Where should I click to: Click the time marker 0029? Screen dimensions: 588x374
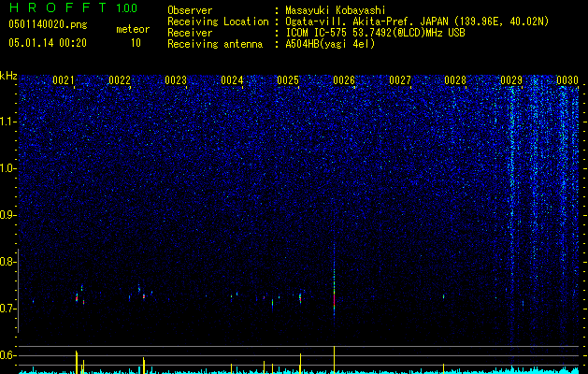pyautogui.click(x=511, y=79)
